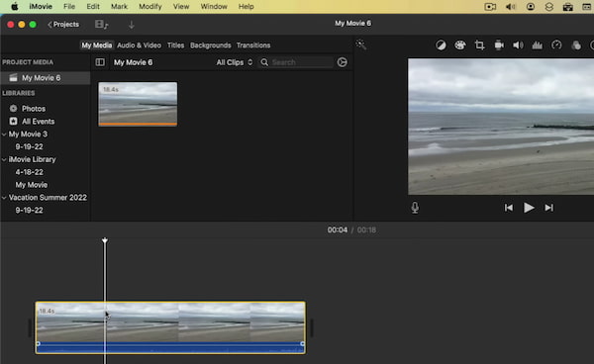Select My Movie 6 in Project Media
594x364 pixels.
point(46,78)
